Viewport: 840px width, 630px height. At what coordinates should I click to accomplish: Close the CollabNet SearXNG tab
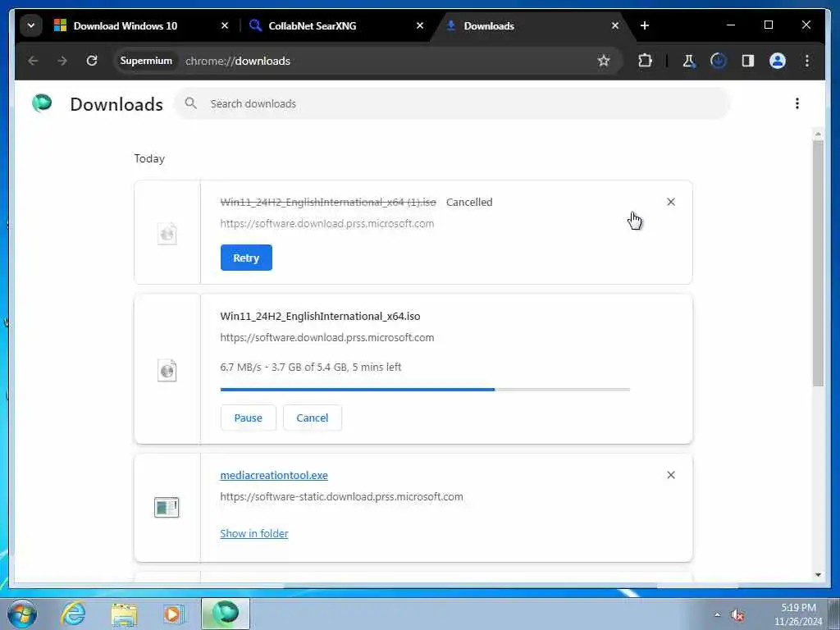pyautogui.click(x=420, y=25)
